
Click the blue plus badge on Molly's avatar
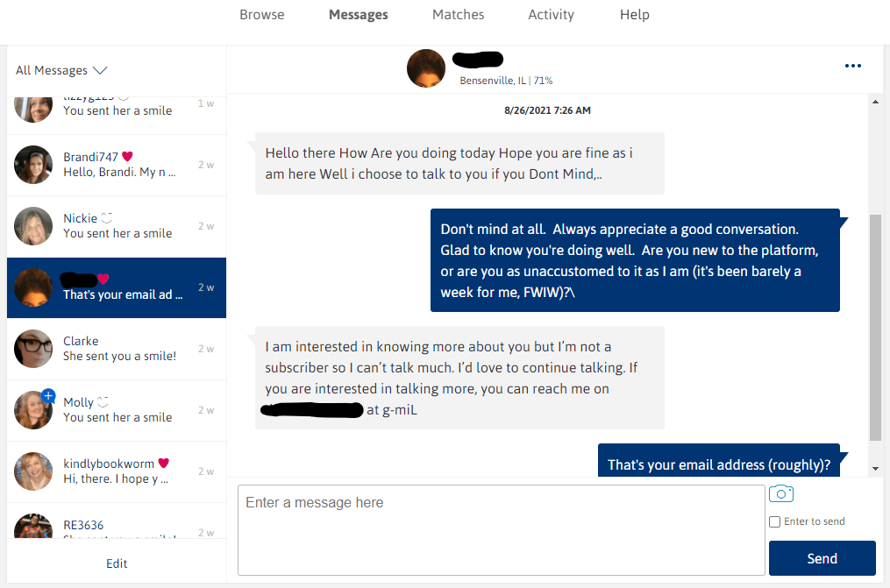tap(48, 395)
